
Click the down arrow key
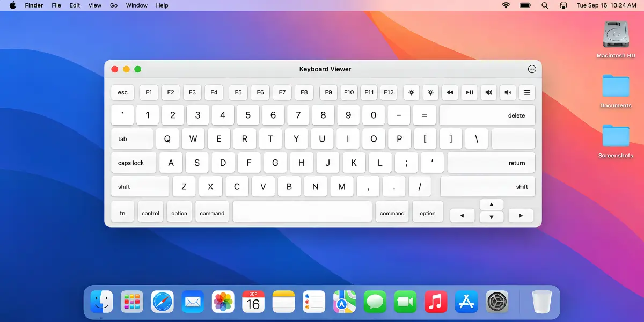tap(491, 217)
